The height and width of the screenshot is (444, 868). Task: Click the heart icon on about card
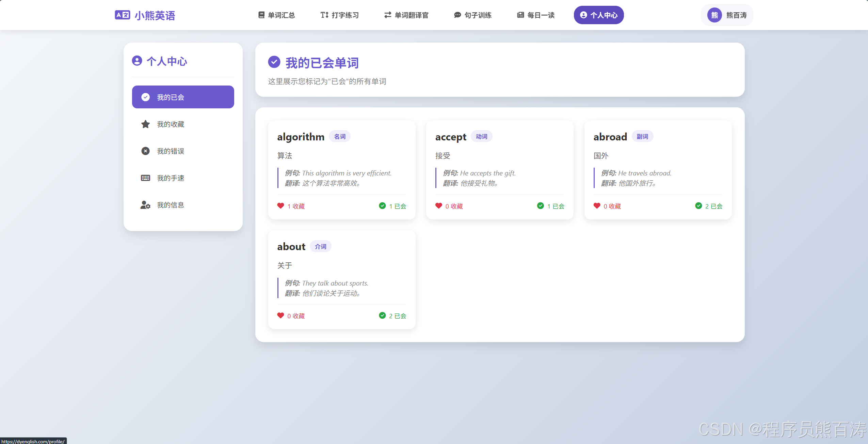(280, 316)
